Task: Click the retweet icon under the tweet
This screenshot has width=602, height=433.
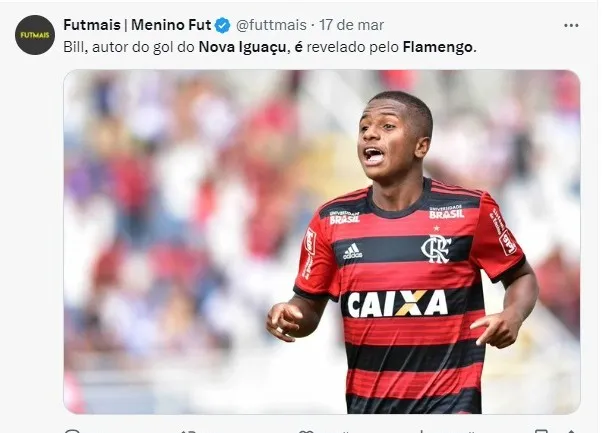Action: (189, 431)
